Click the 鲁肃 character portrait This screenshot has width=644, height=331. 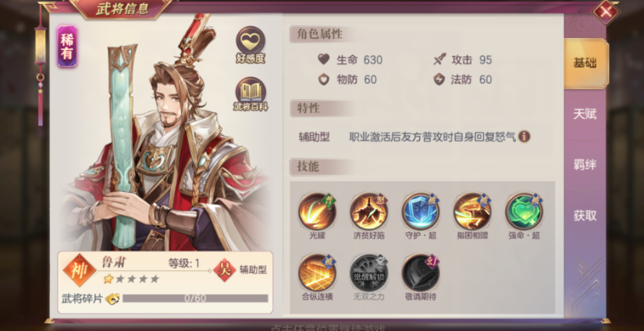click(x=164, y=136)
